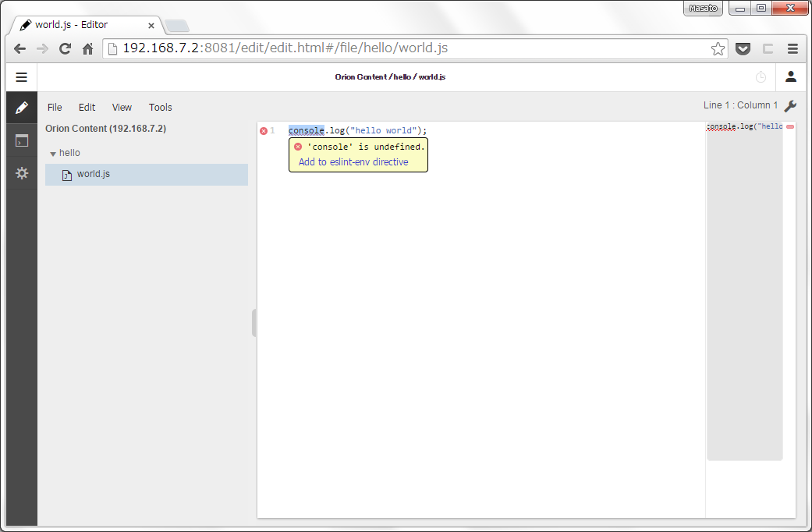Viewport: 812px width, 532px height.
Task: Click the person icon in Orion header
Action: pos(790,76)
